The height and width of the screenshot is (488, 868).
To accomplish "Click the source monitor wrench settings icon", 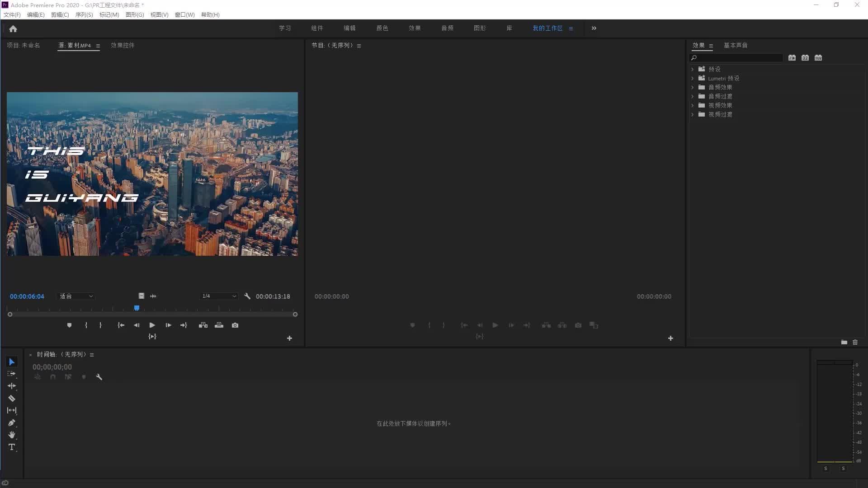I will pyautogui.click(x=247, y=296).
